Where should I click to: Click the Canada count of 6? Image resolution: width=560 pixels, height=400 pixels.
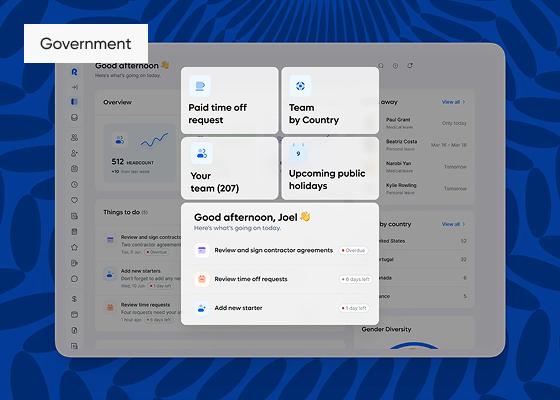coord(465,278)
